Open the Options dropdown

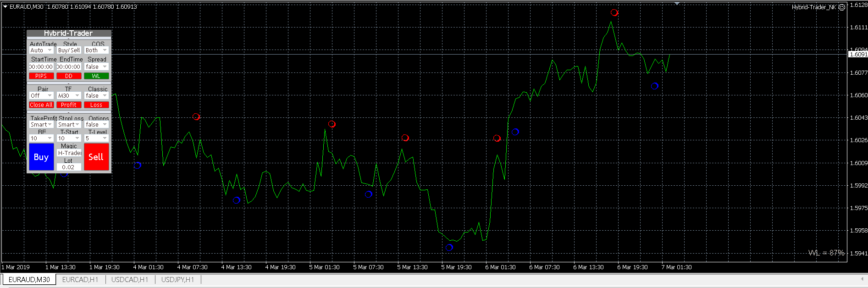click(96, 125)
